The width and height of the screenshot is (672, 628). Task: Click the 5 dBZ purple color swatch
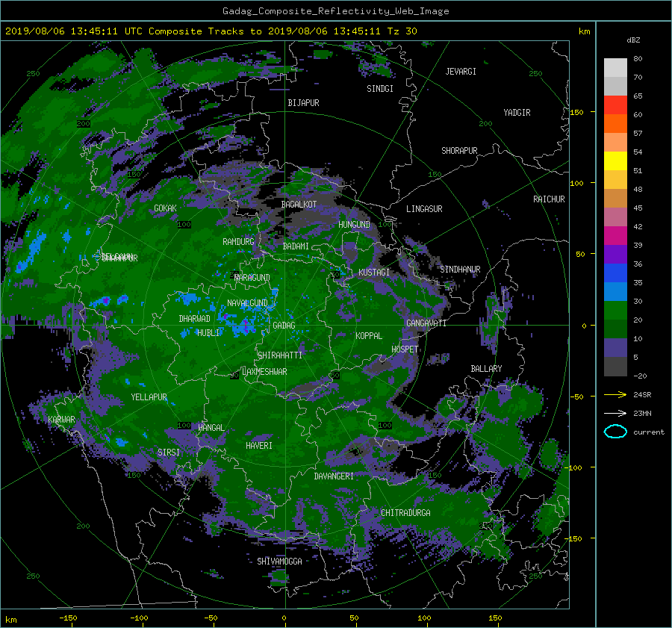[615, 348]
